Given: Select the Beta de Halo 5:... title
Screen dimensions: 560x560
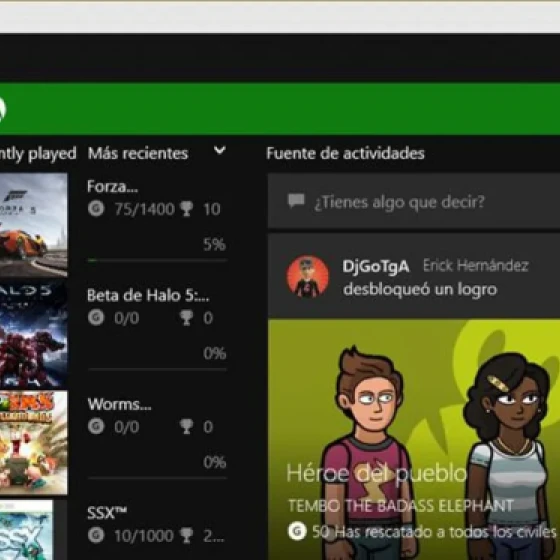Looking at the screenshot, I should (148, 295).
